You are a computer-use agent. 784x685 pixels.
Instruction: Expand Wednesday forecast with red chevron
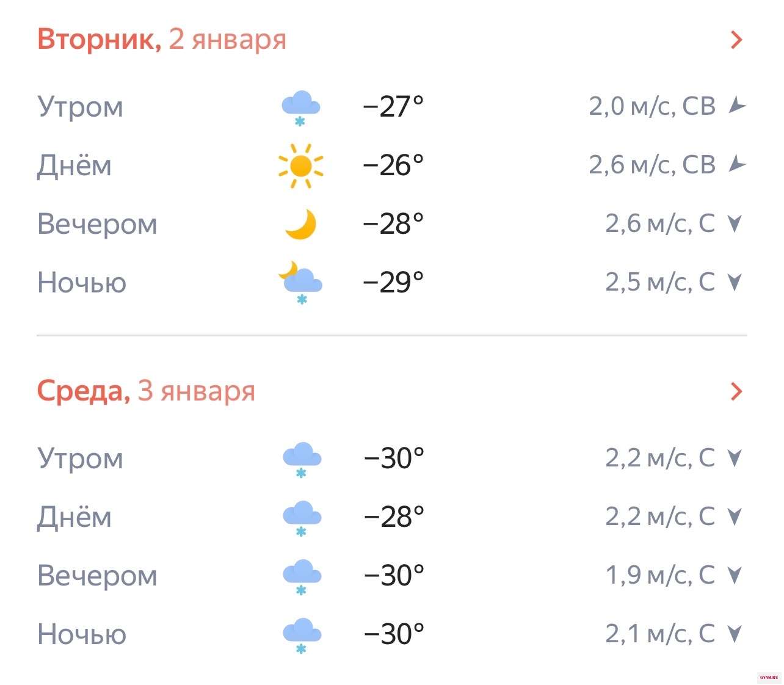[736, 391]
